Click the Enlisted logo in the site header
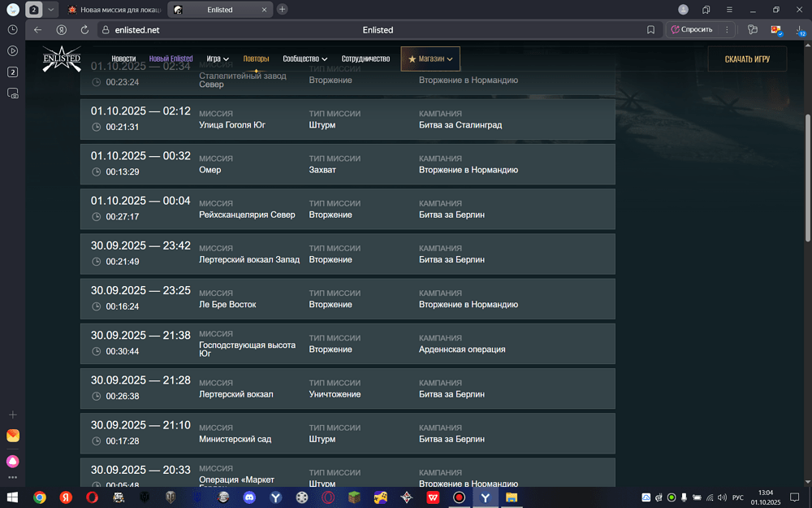Screen dimensions: 812x508 (62, 59)
